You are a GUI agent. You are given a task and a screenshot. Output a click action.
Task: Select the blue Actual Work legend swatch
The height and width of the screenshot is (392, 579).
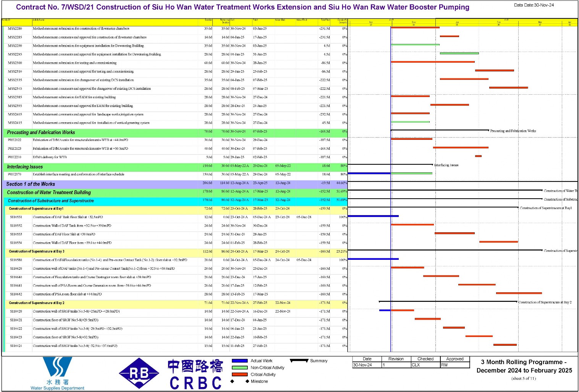(240, 361)
